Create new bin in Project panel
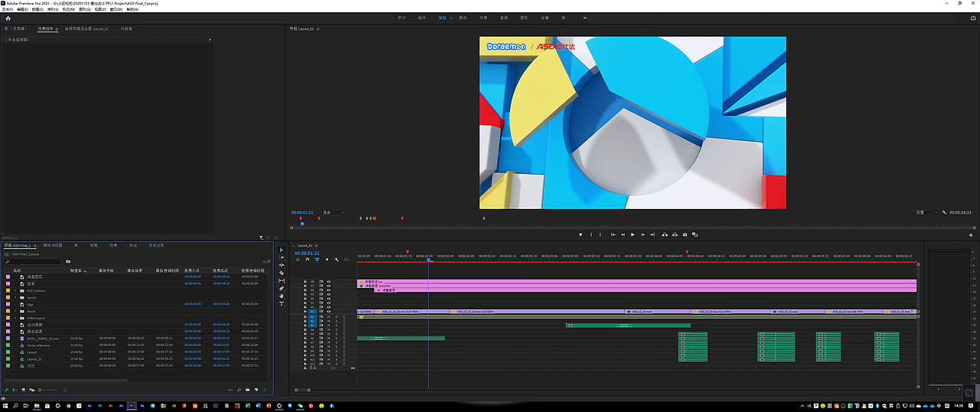 pyautogui.click(x=247, y=390)
